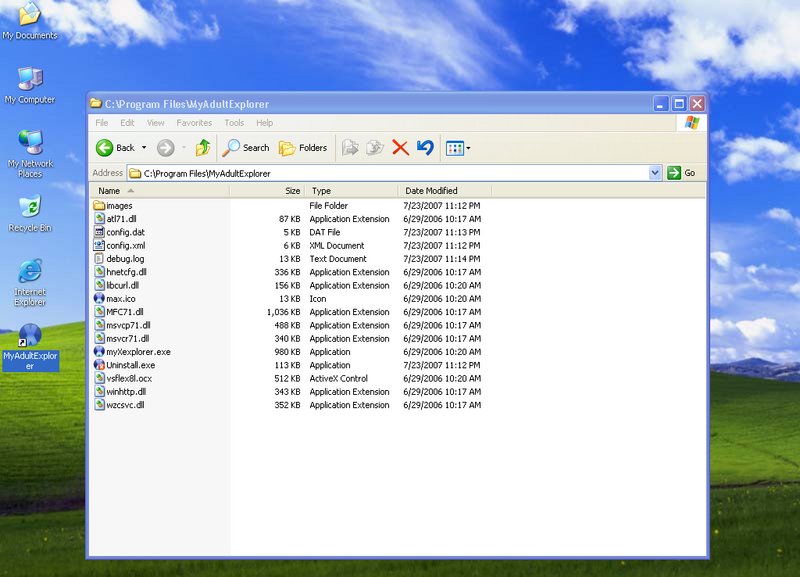Select the atl71.dll file icon
The width and height of the screenshot is (800, 577).
pyautogui.click(x=99, y=219)
